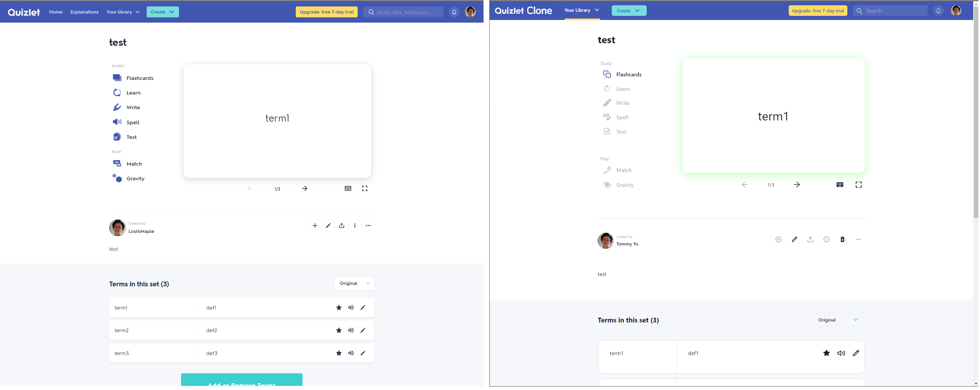Click the study sets search field
Viewport: 980px width, 390px height.
[x=403, y=12]
